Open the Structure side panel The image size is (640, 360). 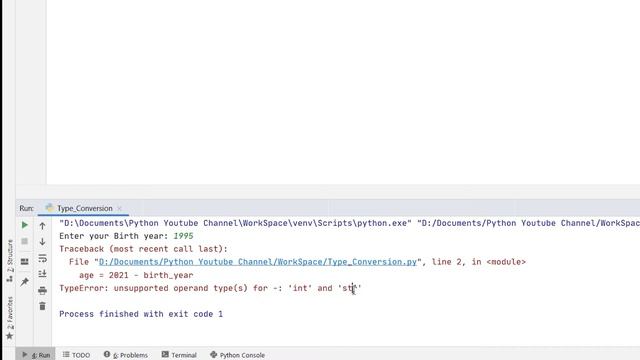(10, 260)
